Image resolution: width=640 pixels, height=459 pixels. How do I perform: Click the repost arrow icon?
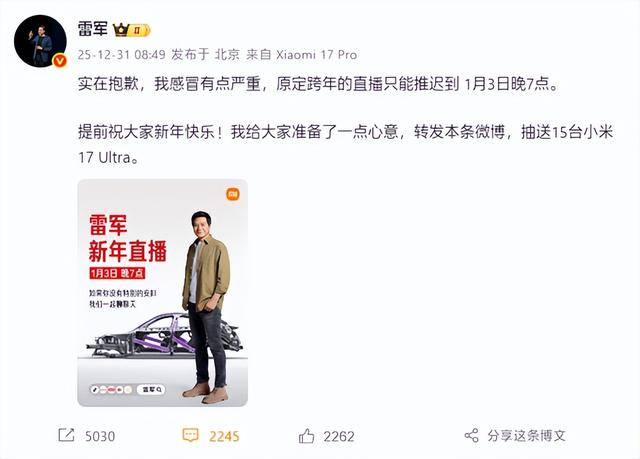(66, 435)
